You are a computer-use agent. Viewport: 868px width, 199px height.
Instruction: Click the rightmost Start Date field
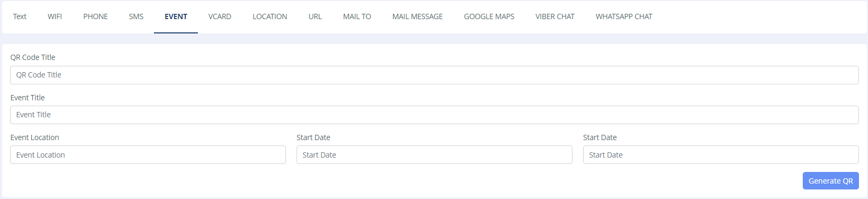721,154
